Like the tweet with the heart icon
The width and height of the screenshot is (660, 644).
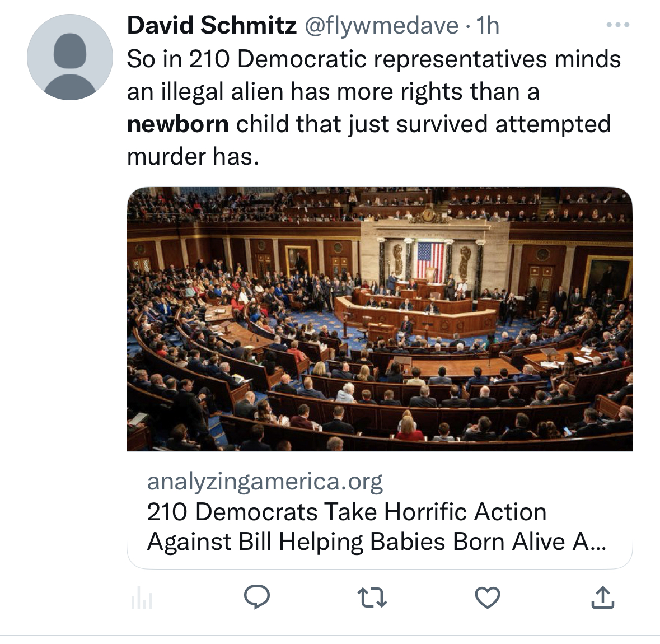[x=487, y=598]
